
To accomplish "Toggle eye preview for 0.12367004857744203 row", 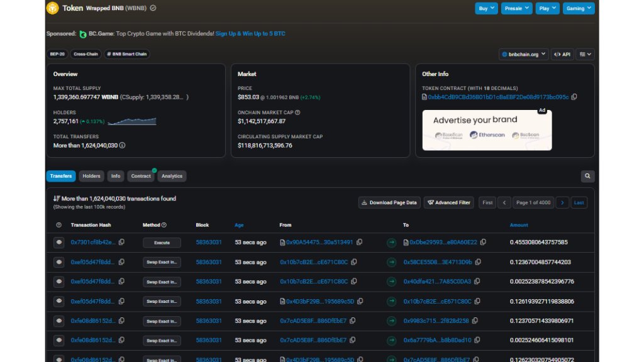I will (58, 262).
